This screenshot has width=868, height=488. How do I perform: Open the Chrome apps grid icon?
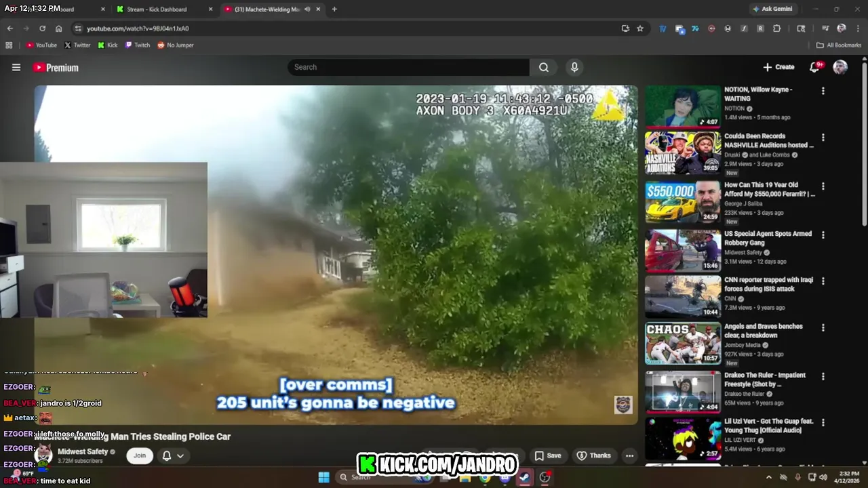coord(9,45)
